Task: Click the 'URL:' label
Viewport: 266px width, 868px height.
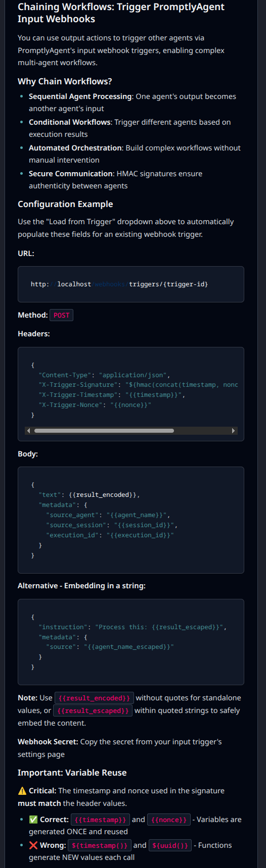Action: [26, 253]
